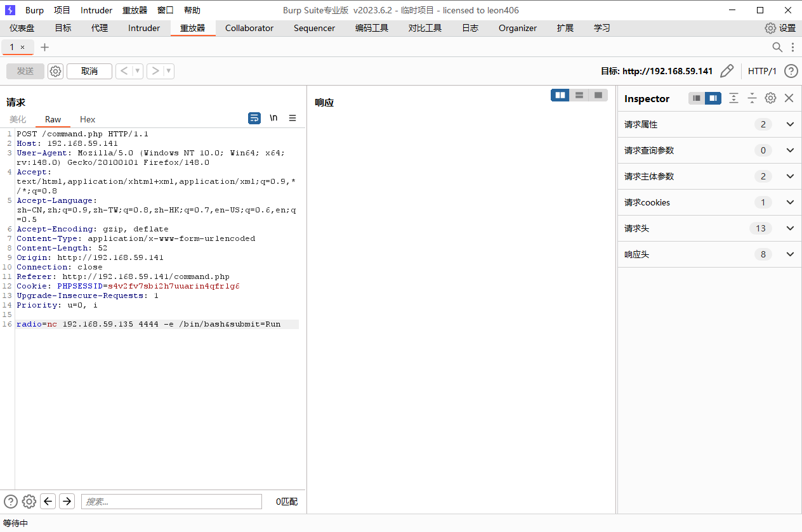The image size is (802, 532).
Task: Open Inspector settings gear
Action: [770, 98]
